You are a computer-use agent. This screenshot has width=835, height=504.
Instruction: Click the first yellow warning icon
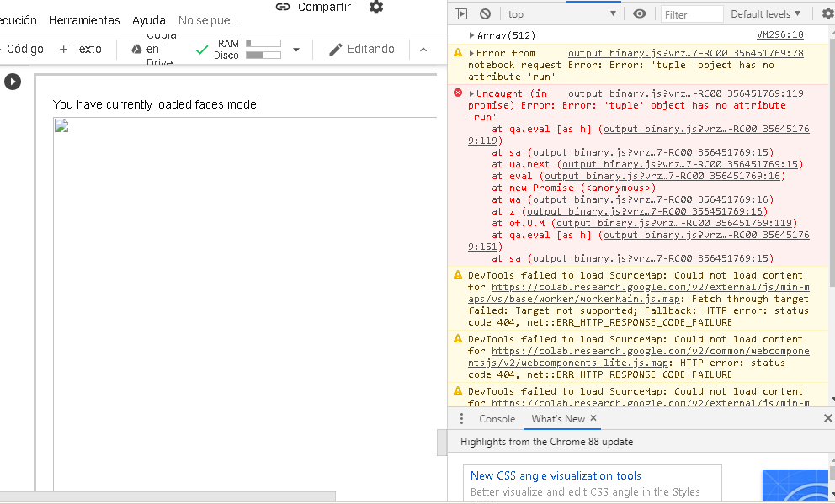[x=458, y=53]
